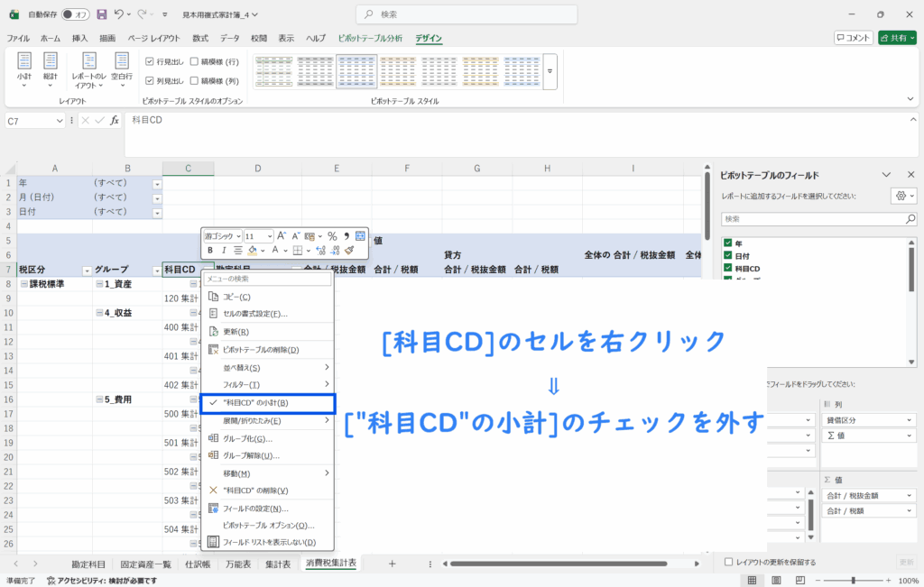Uncheck the 行見出し checkbox
Image resolution: width=924 pixels, height=587 pixels.
150,61
